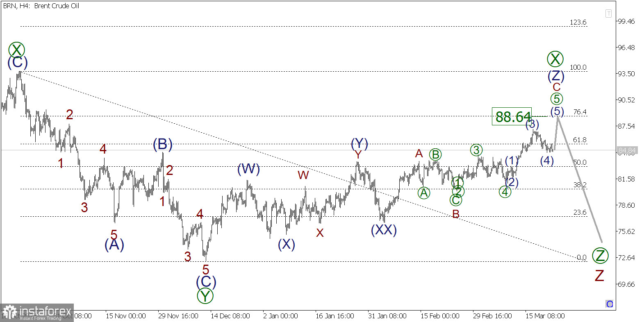
Task: Click the 72.64 value on price axis
Action: coord(626,258)
